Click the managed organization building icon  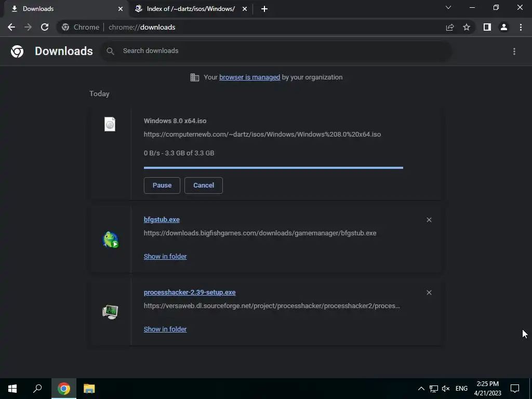pos(194,77)
